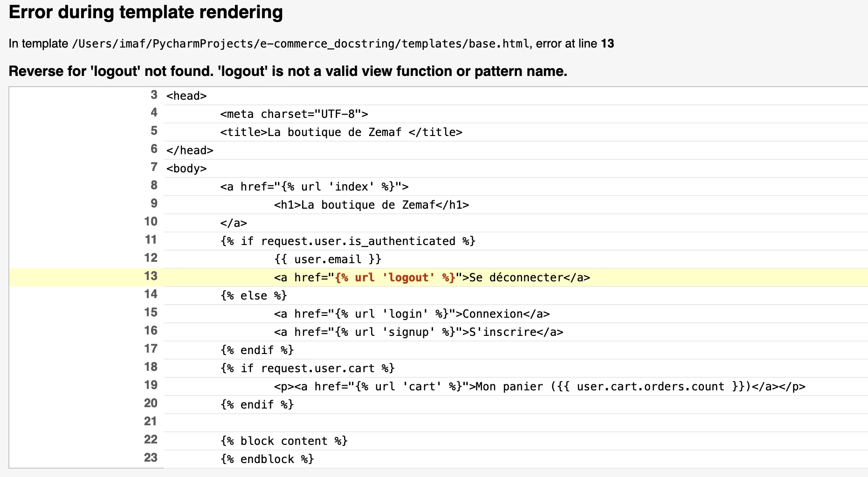
Task: Click the h1 'La boutique de Zemaf' code line
Action: 371,205
